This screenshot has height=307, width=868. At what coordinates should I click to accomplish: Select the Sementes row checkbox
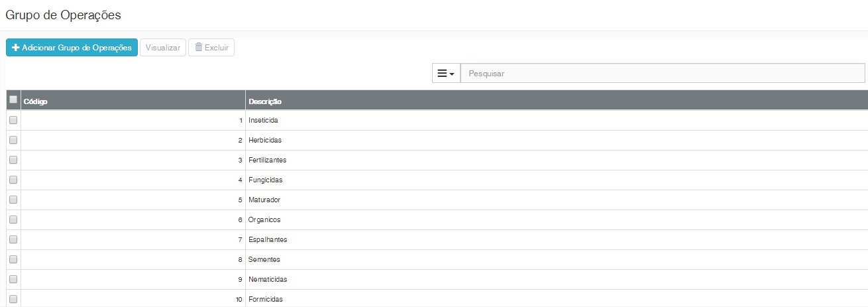13,260
